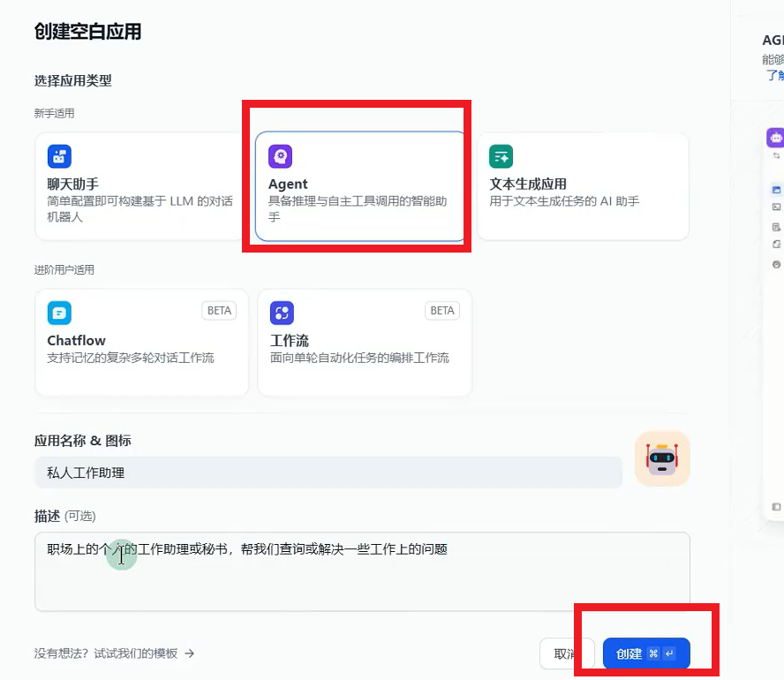Click the purple Agent head icon

(281, 156)
